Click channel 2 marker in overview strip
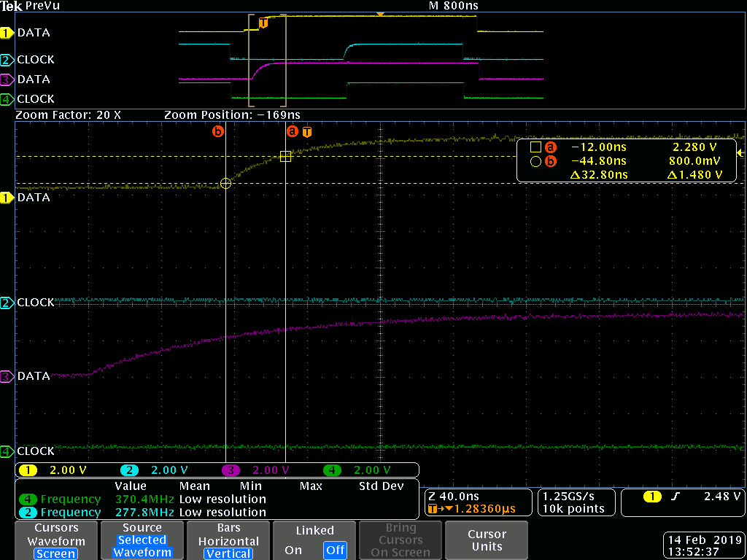 coord(7,60)
